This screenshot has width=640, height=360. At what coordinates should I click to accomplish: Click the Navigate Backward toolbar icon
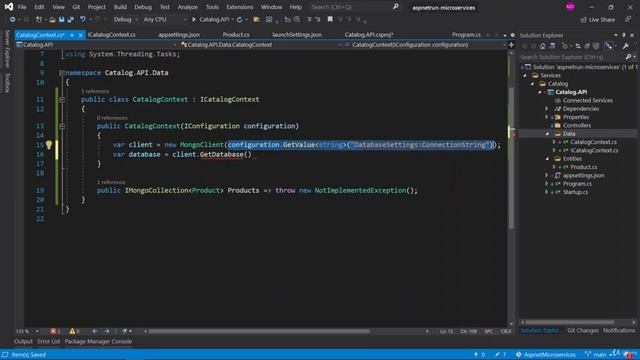13,20
